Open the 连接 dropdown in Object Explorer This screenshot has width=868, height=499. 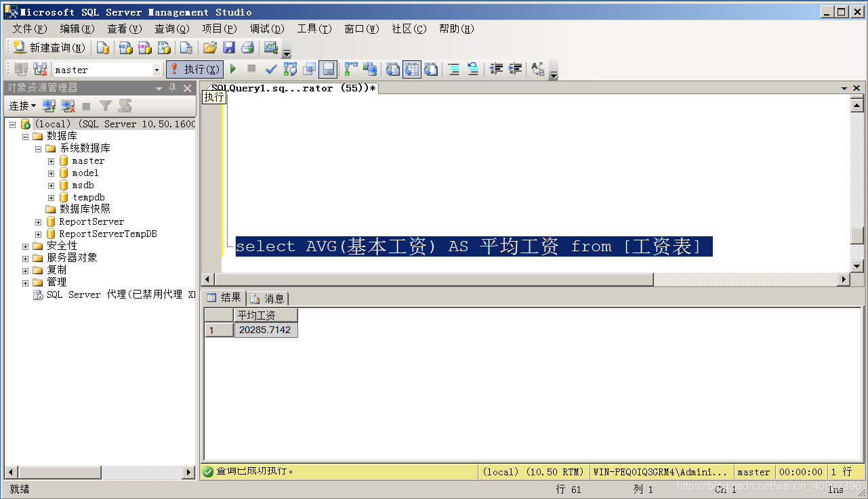(x=22, y=106)
